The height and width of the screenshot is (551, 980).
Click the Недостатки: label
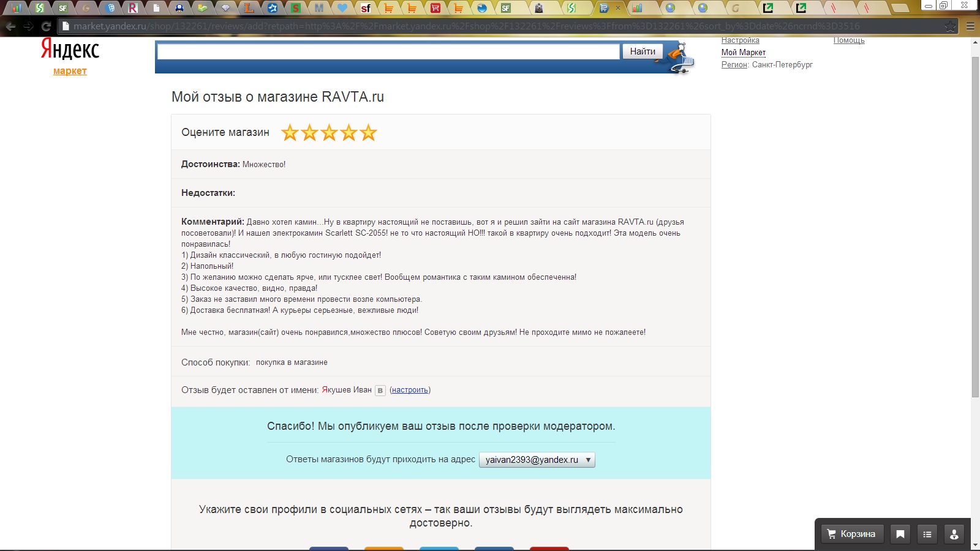(208, 193)
